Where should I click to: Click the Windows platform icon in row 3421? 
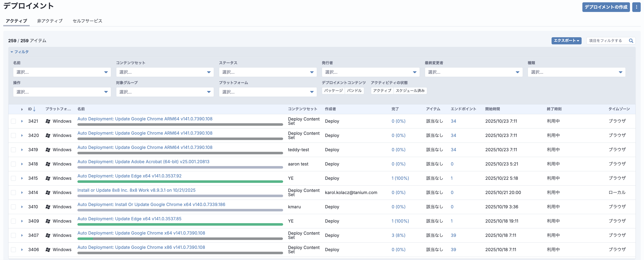48,121
